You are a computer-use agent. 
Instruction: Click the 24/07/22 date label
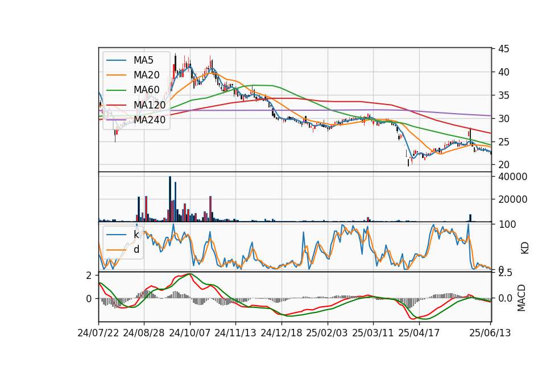pos(98,333)
